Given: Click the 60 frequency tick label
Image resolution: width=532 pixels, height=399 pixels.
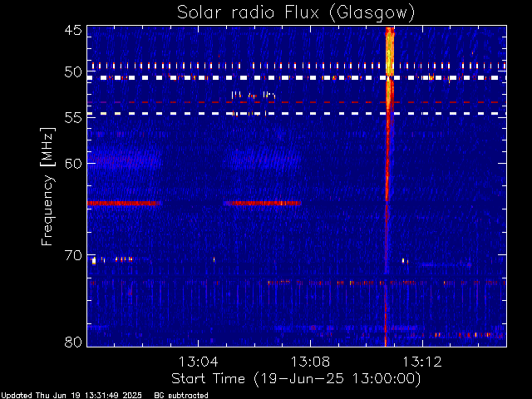Looking at the screenshot, I should tap(73, 163).
